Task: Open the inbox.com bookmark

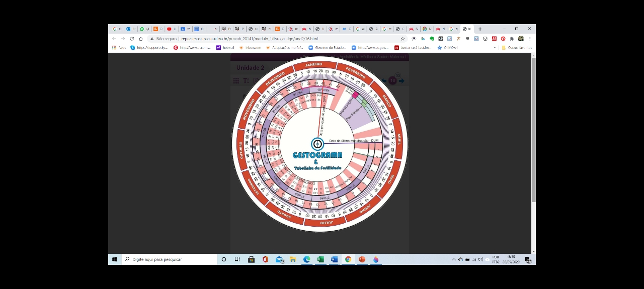Action: tap(250, 48)
